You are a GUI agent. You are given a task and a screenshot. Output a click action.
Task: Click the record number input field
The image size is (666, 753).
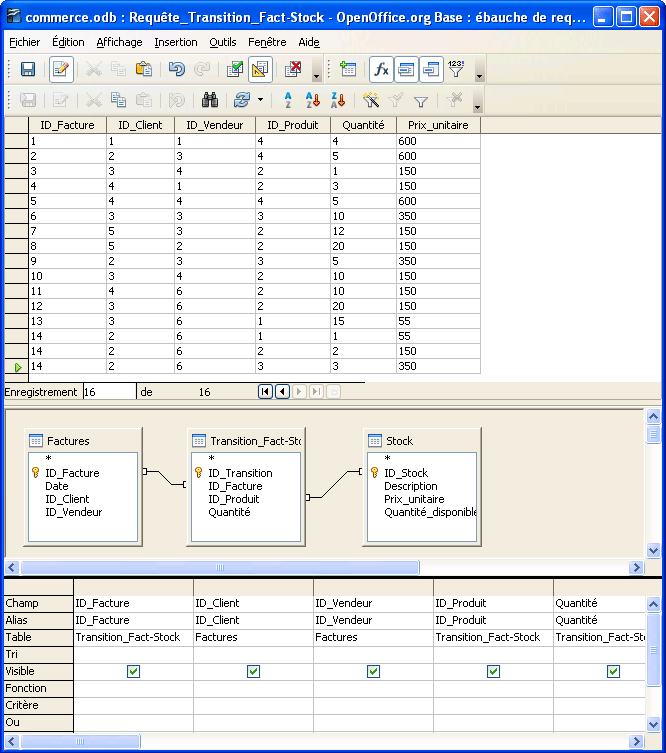pos(109,392)
